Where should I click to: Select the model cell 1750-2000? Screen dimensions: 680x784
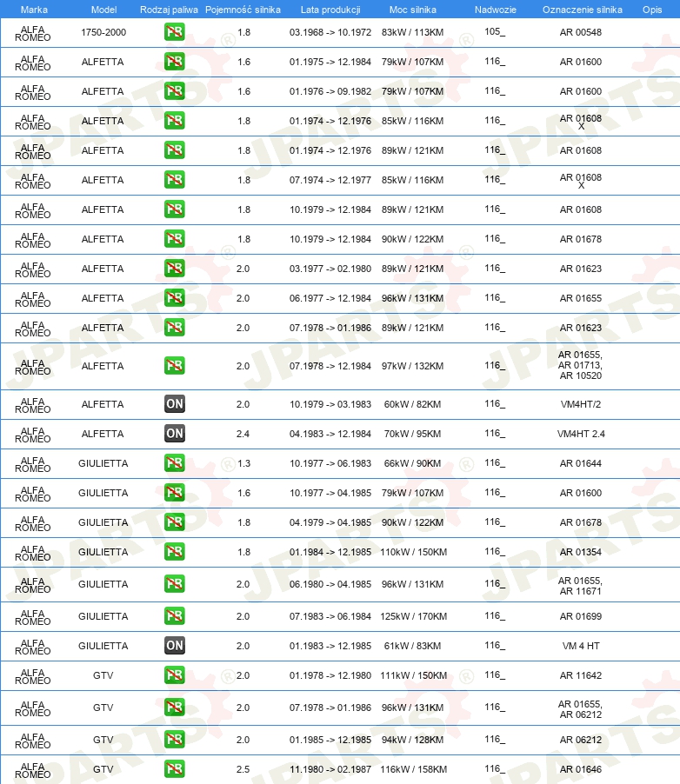pos(103,32)
